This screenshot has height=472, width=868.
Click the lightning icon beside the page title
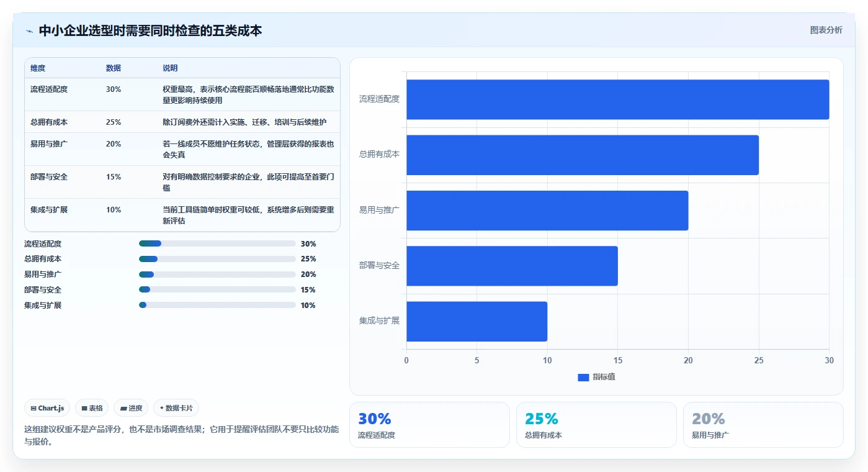click(x=29, y=31)
